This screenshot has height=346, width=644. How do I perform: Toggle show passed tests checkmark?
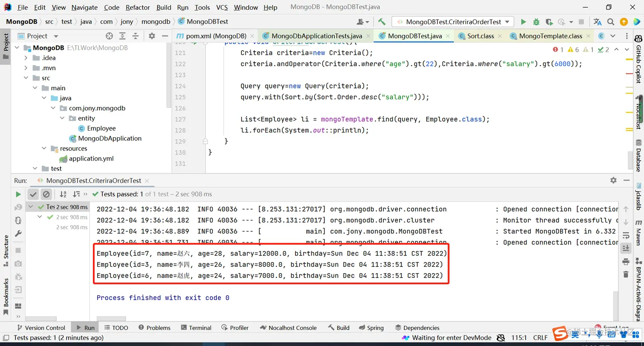point(33,194)
